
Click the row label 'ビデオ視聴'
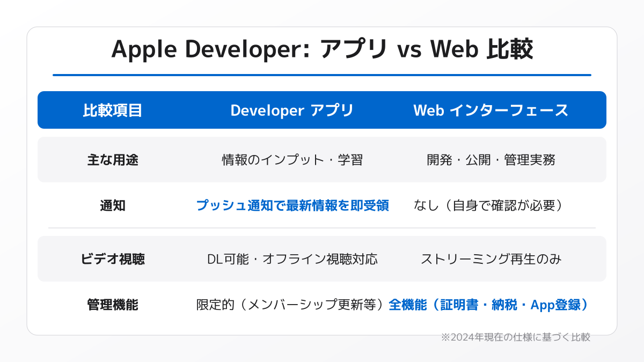113,259
